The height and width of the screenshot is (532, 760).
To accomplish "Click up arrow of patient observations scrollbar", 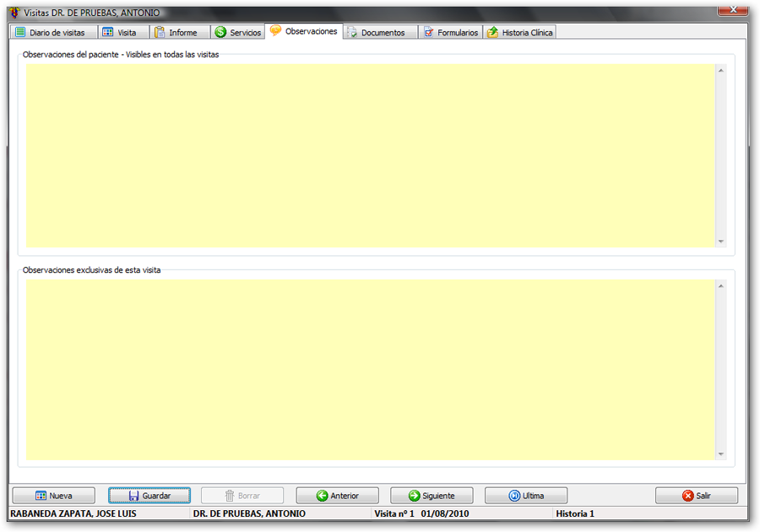I will pos(720,70).
